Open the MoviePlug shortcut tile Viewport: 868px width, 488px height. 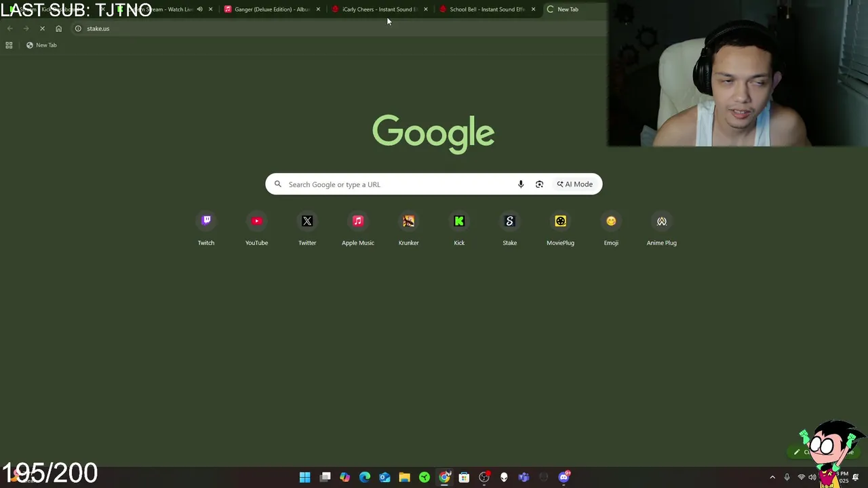pyautogui.click(x=560, y=229)
